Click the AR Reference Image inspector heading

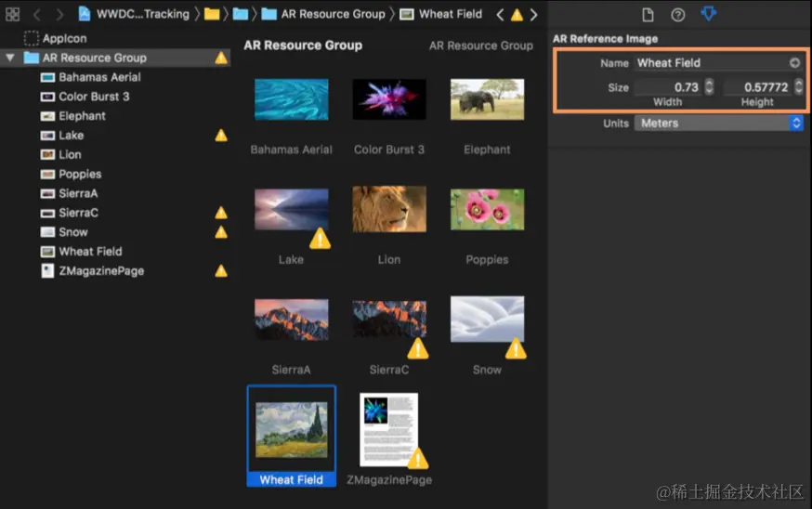606,39
